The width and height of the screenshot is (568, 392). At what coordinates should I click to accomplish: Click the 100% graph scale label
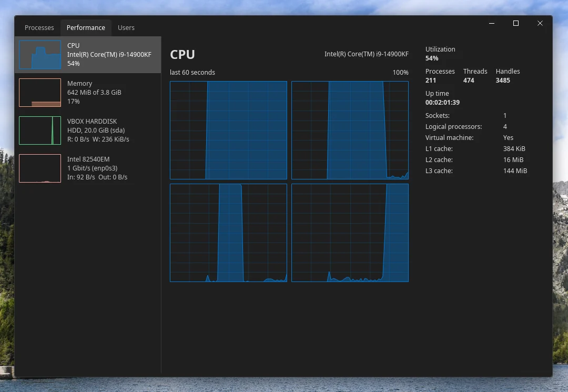pyautogui.click(x=401, y=73)
